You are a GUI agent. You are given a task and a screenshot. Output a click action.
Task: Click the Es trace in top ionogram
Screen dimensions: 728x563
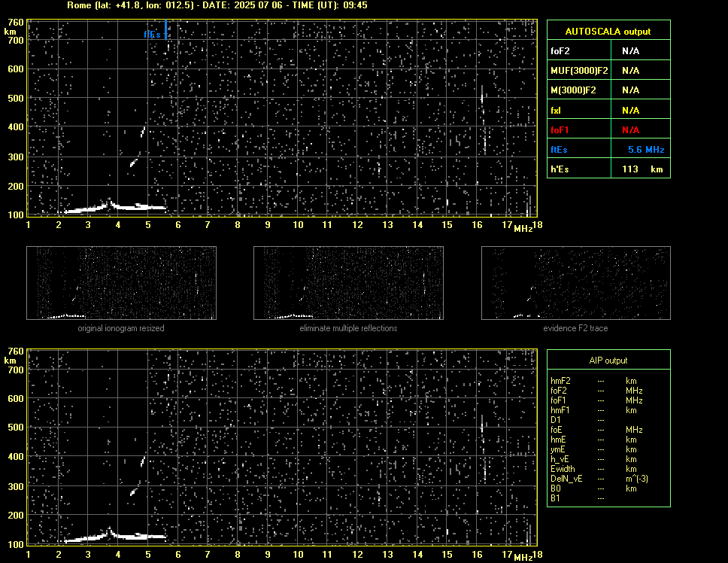tap(114, 207)
